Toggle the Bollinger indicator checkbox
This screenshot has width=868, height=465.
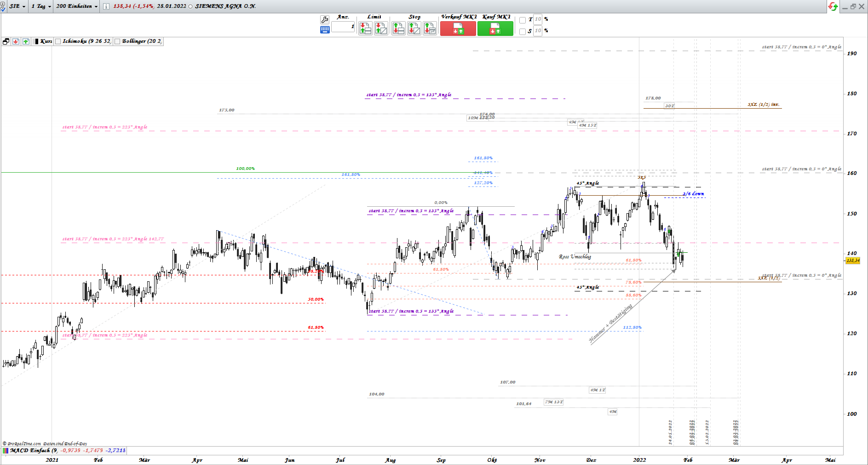(117, 41)
